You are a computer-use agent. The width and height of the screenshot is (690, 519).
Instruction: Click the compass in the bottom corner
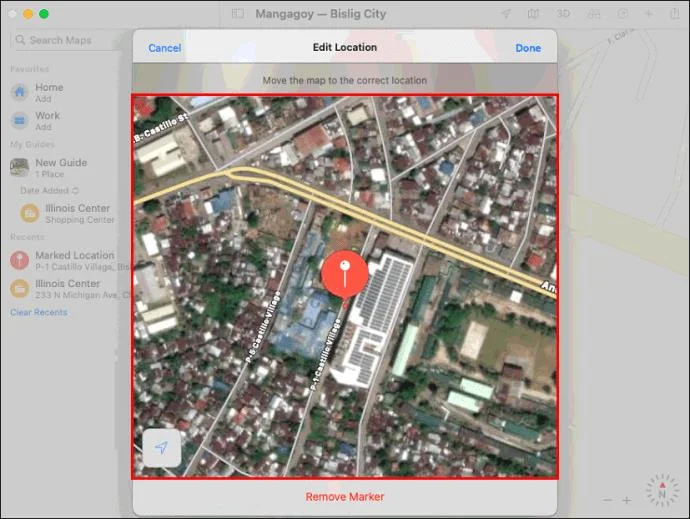(x=661, y=490)
